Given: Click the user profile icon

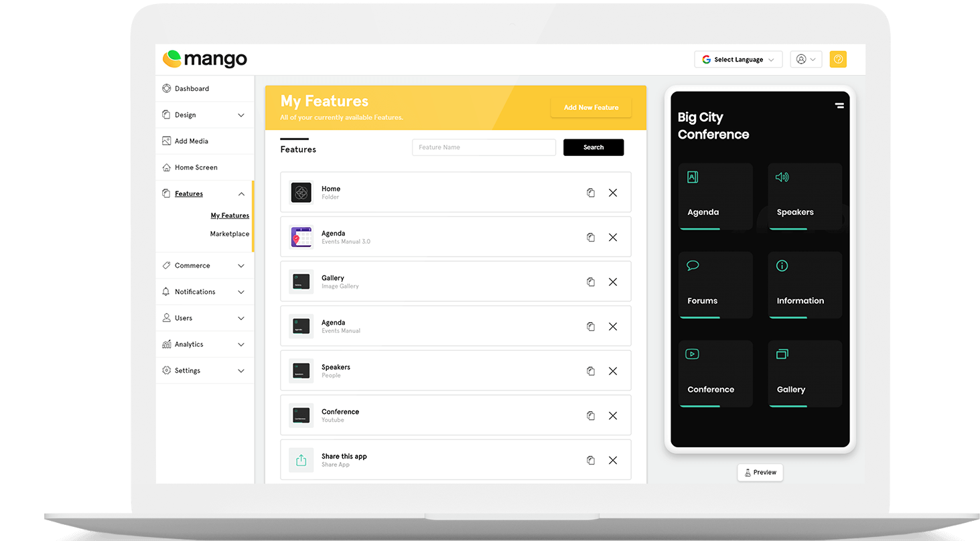Looking at the screenshot, I should (802, 59).
